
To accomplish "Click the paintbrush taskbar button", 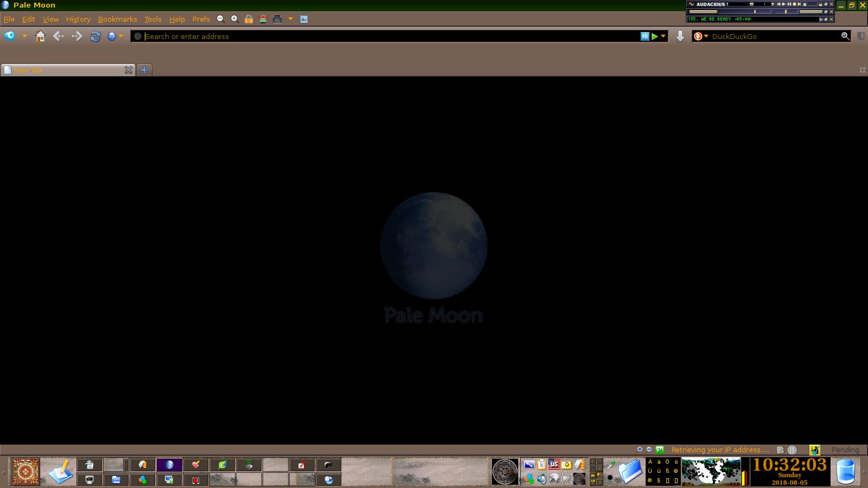I will (x=196, y=465).
